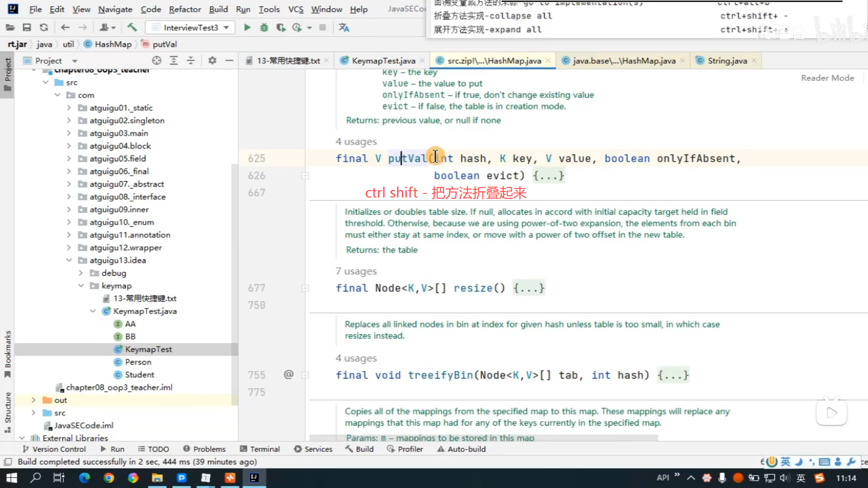Open Project panel settings gear
Screen dimensions: 868x488
click(x=212, y=61)
